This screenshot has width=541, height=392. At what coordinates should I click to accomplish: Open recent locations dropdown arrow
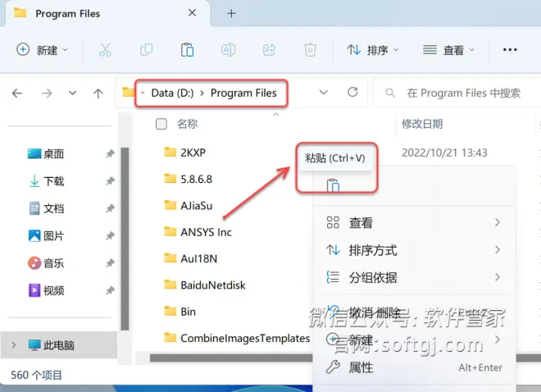point(72,93)
